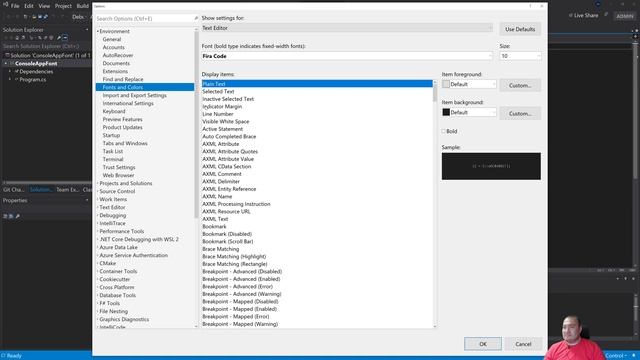Screen dimensions: 640x360
Task: Open the Build menu
Action: coord(82,6)
